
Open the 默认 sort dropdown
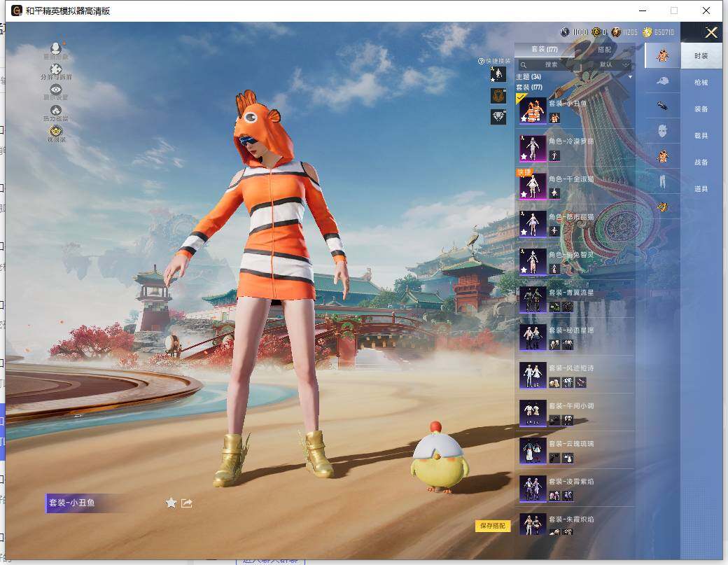pos(613,64)
